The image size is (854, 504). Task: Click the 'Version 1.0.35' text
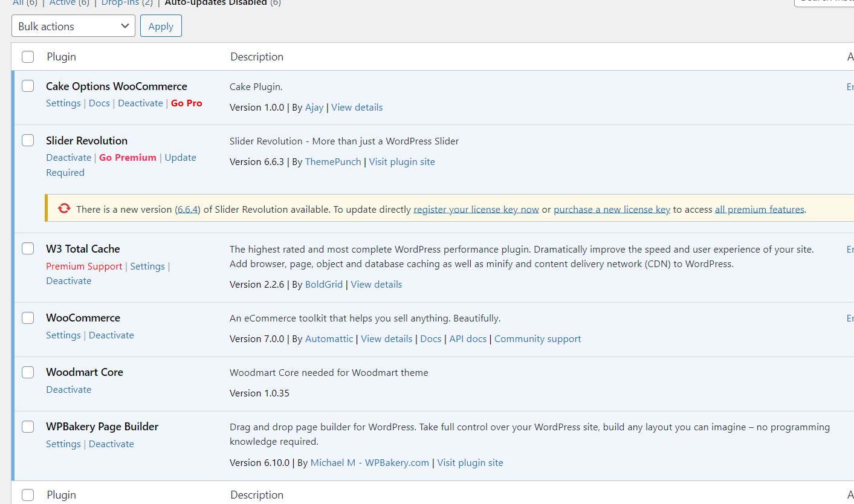260,393
